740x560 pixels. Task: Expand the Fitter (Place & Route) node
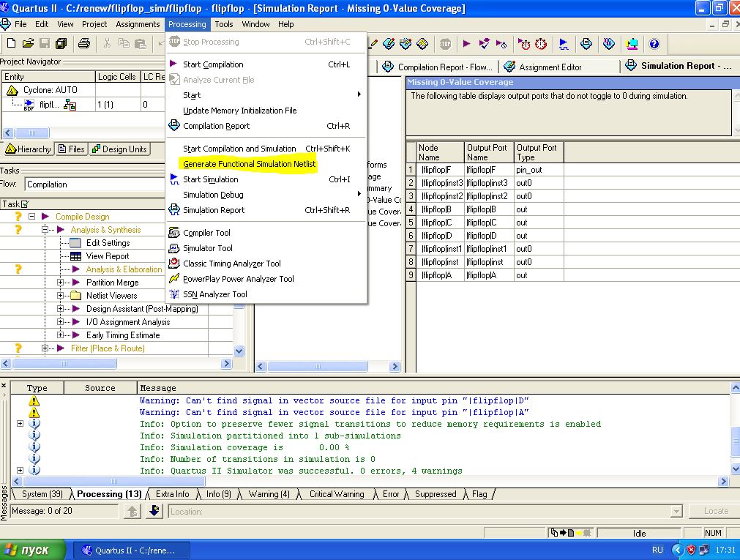tap(45, 348)
